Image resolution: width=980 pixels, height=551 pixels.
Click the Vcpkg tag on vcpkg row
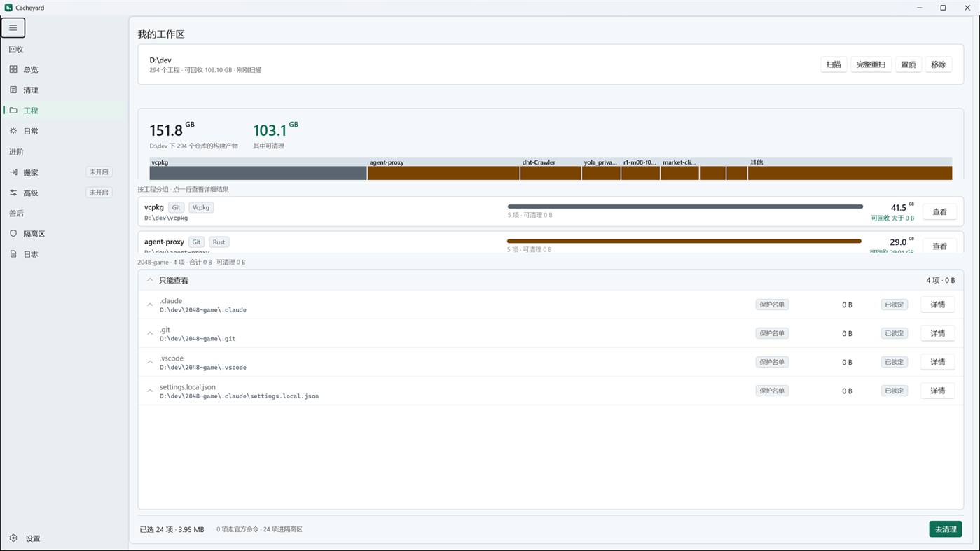[x=201, y=208]
